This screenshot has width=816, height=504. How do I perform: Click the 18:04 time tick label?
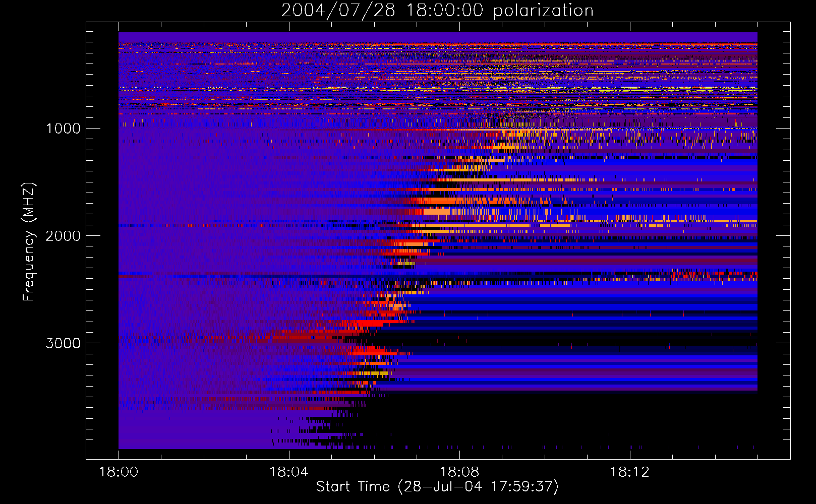tap(289, 472)
